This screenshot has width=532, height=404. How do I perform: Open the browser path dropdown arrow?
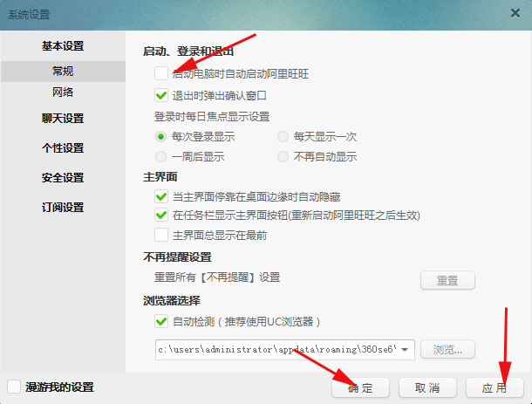(405, 349)
